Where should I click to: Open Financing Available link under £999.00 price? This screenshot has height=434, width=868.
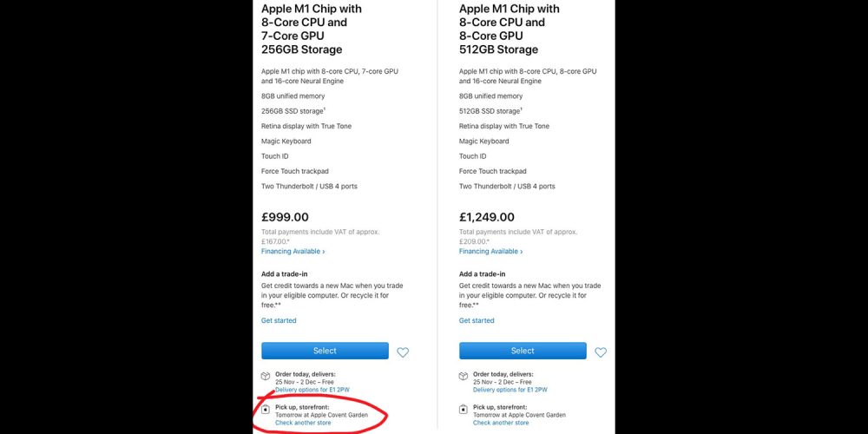(293, 252)
